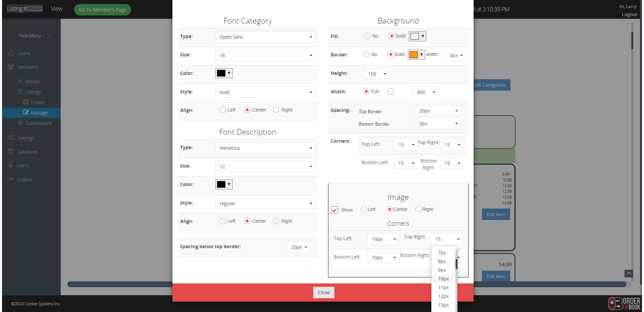Expand the Settings sidebar chevron
Image resolution: width=644 pixels, height=312 pixels.
(53, 138)
